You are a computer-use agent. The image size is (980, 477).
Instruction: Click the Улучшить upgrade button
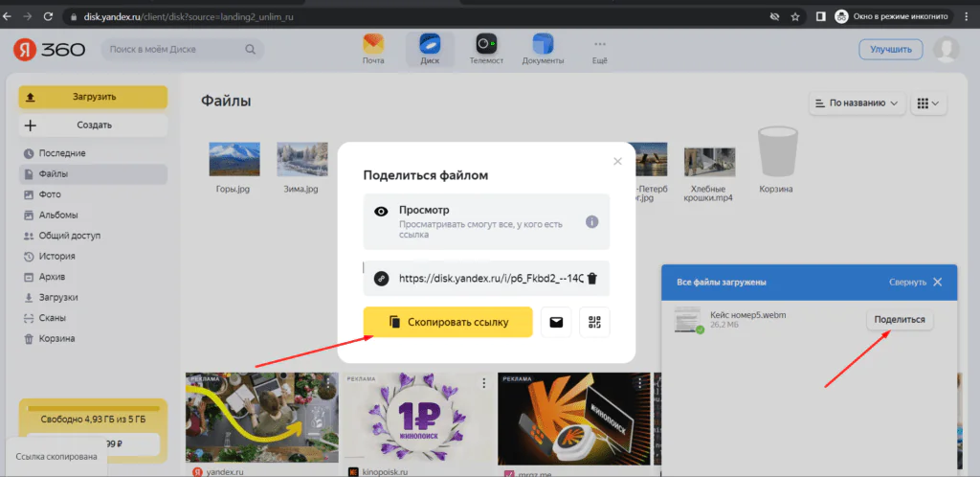(891, 50)
